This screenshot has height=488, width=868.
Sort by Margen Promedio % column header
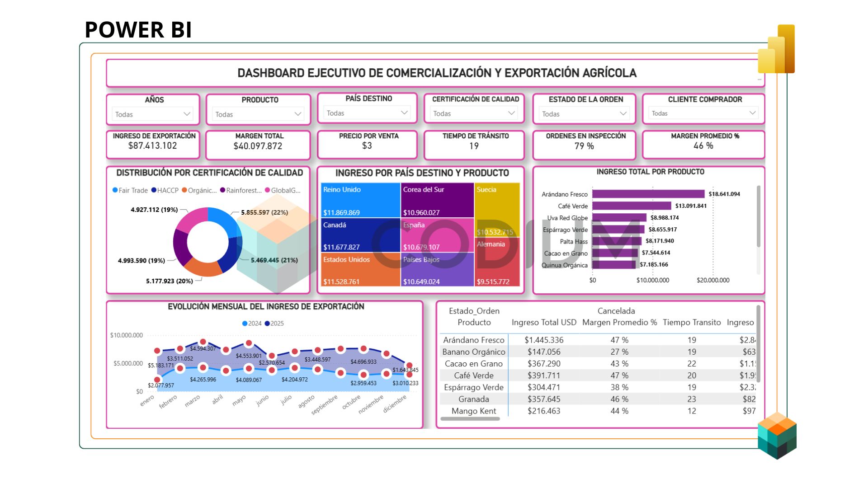point(619,322)
